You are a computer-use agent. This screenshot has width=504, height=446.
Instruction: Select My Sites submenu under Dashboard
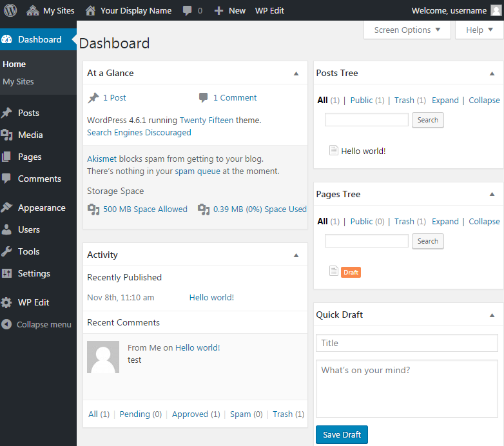(x=18, y=82)
